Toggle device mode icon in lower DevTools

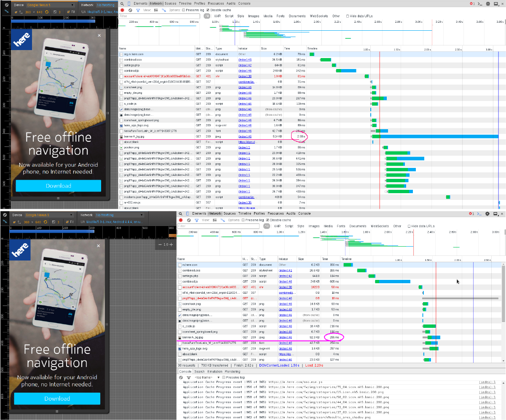pyautogui.click(x=187, y=214)
